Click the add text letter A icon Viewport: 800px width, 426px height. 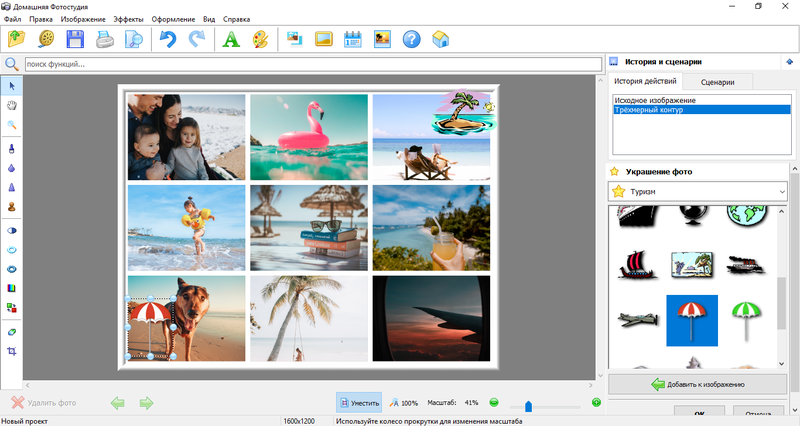(231, 40)
